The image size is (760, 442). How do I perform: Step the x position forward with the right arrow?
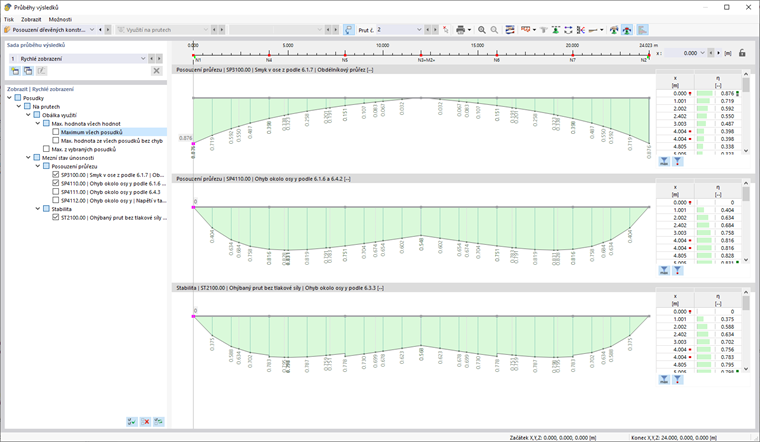[718, 53]
